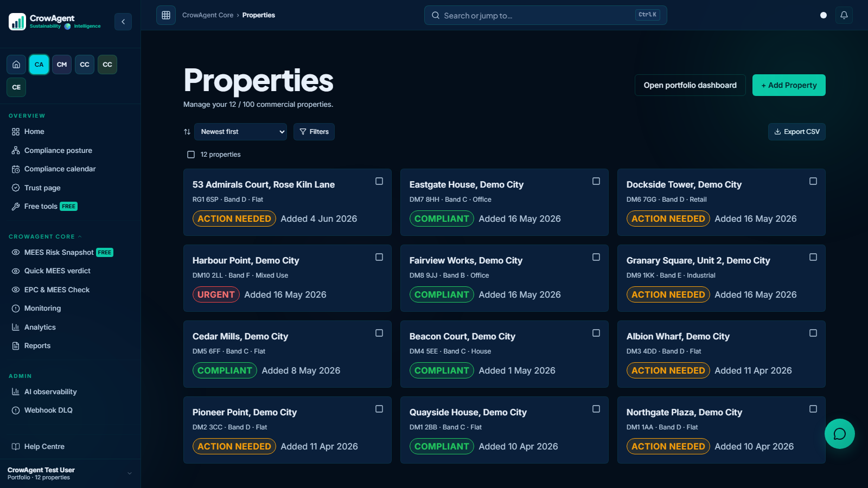Check the Fairview Works card checkbox

(596, 257)
